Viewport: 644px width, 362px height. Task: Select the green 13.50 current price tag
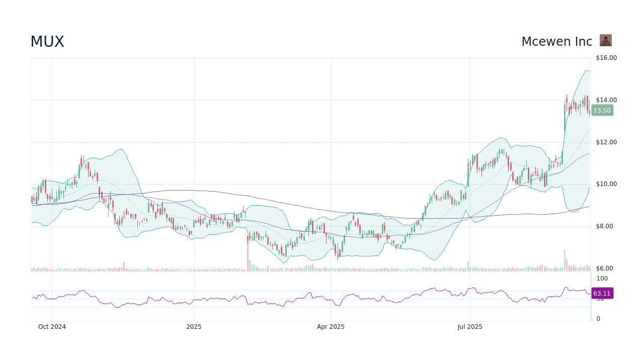(x=602, y=110)
